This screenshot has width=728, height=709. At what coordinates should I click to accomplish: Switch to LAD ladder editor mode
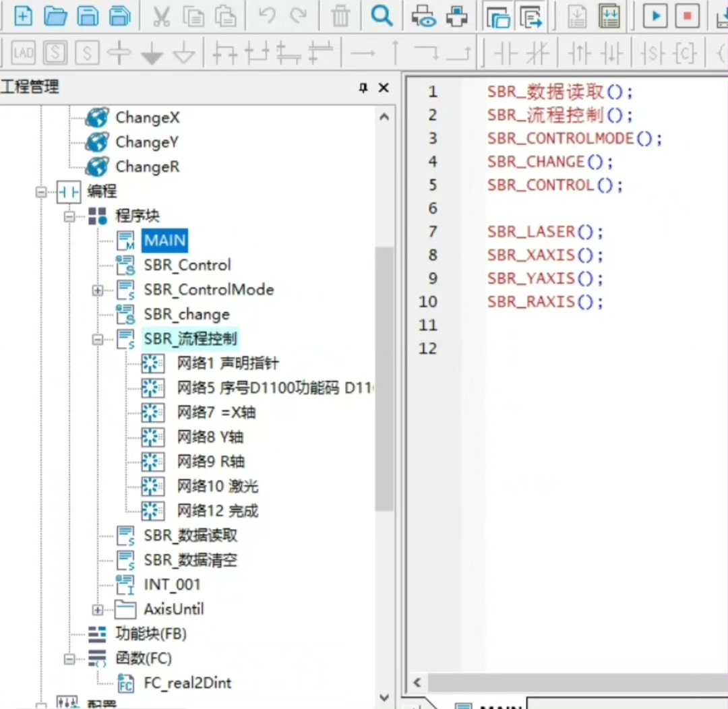[23, 53]
